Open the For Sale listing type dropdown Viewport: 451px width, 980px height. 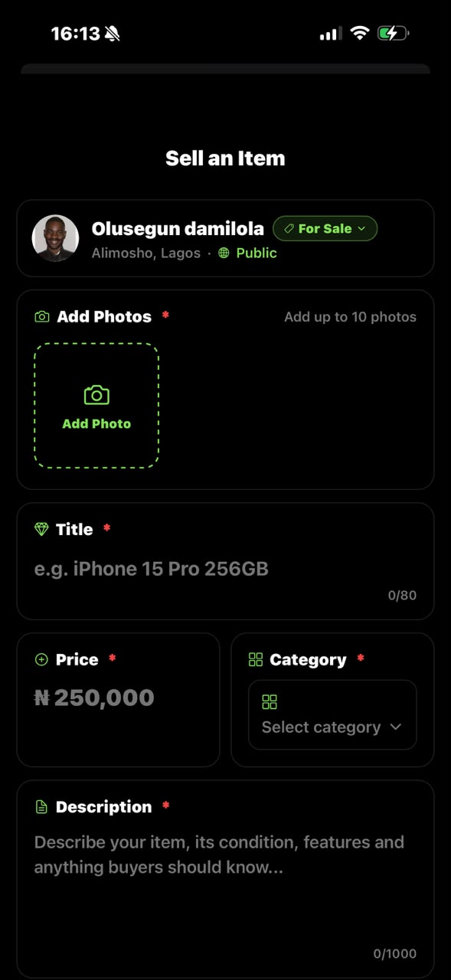click(x=325, y=228)
